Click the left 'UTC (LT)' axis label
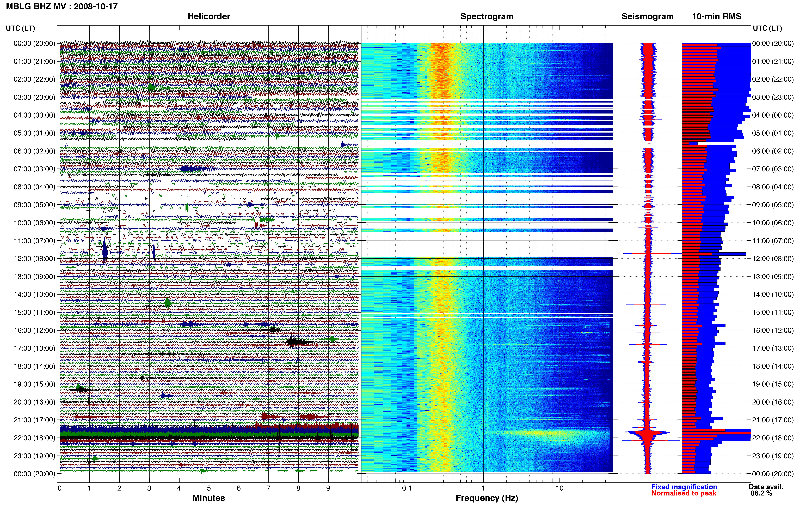Screen dimensions: 812x508 pyautogui.click(x=21, y=28)
